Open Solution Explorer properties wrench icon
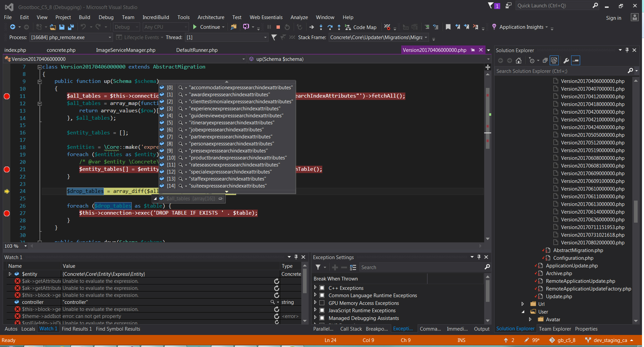644x347 pixels. [566, 61]
